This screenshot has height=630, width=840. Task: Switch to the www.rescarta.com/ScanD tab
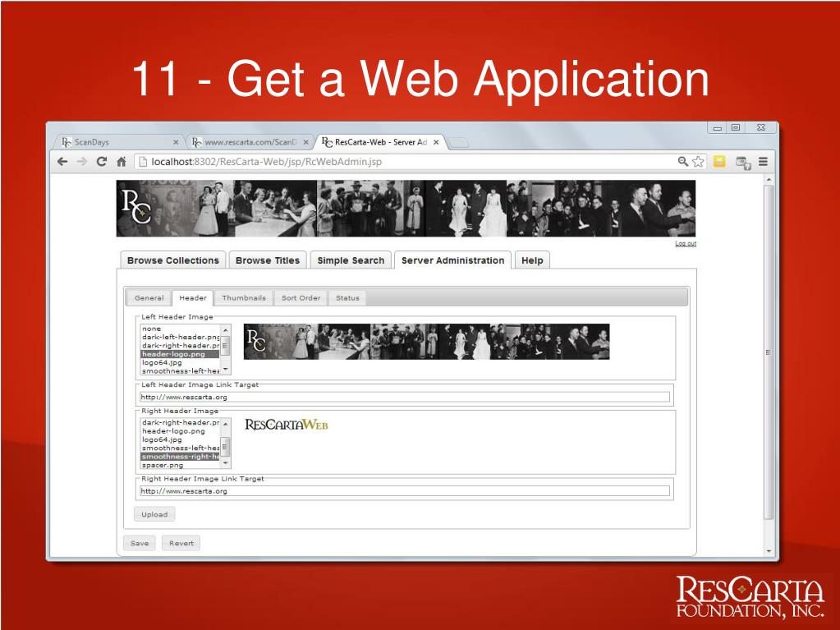[x=250, y=142]
